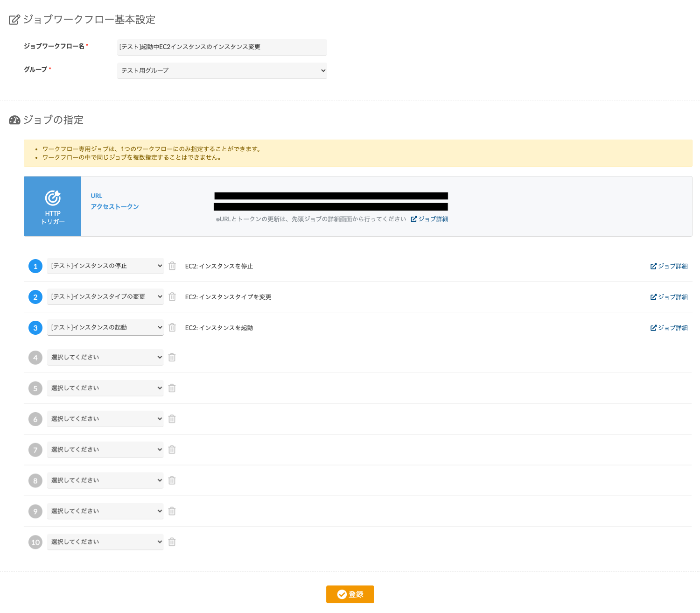This screenshot has height=613, width=700.
Task: Open the グループ dropdown showing テスト用グループ
Action: 222,70
